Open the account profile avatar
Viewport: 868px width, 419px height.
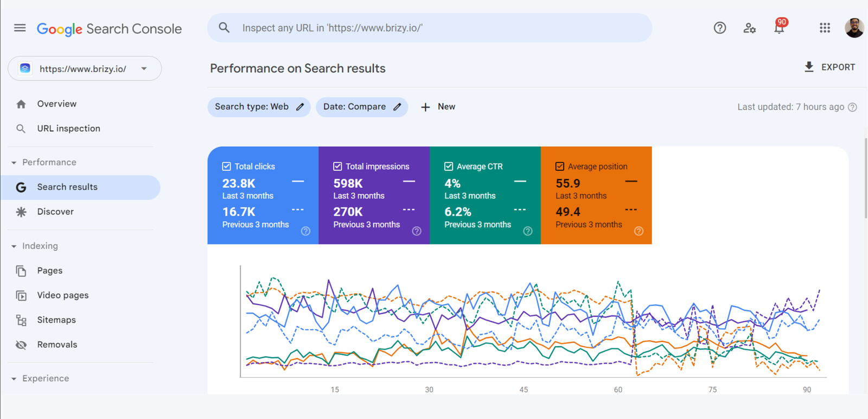coord(854,28)
